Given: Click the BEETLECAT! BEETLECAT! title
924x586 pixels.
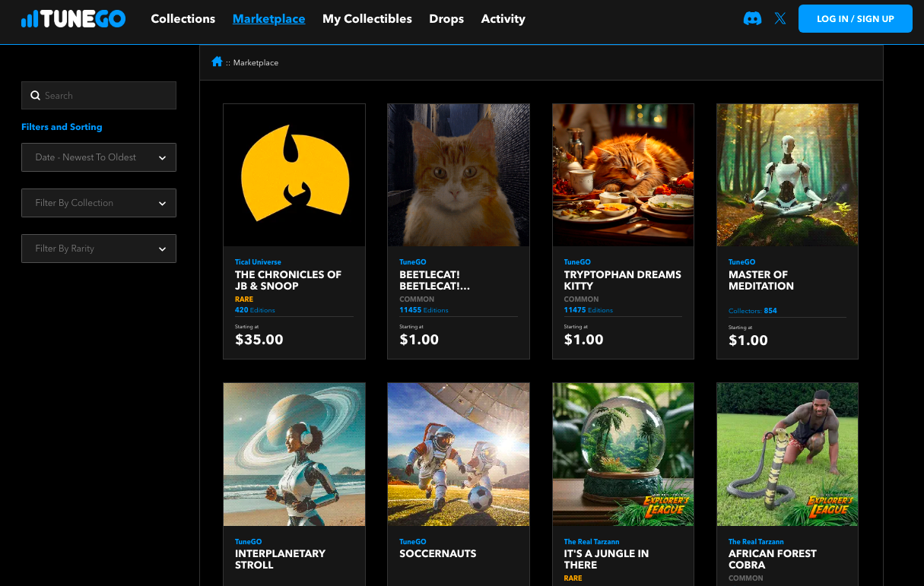Looking at the screenshot, I should [434, 280].
